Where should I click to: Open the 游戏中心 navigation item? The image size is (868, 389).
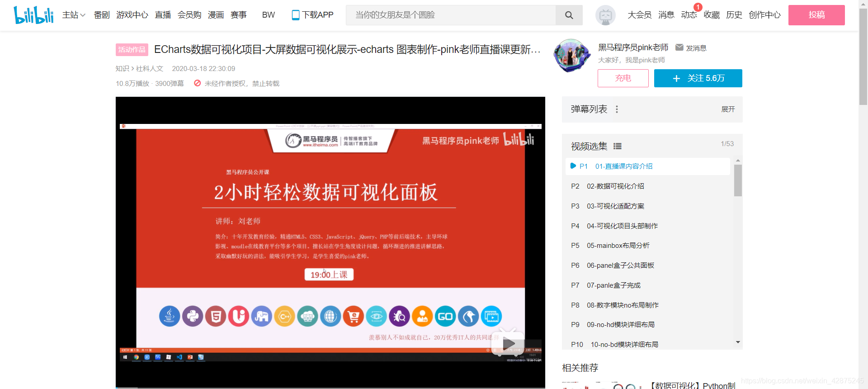(x=132, y=15)
